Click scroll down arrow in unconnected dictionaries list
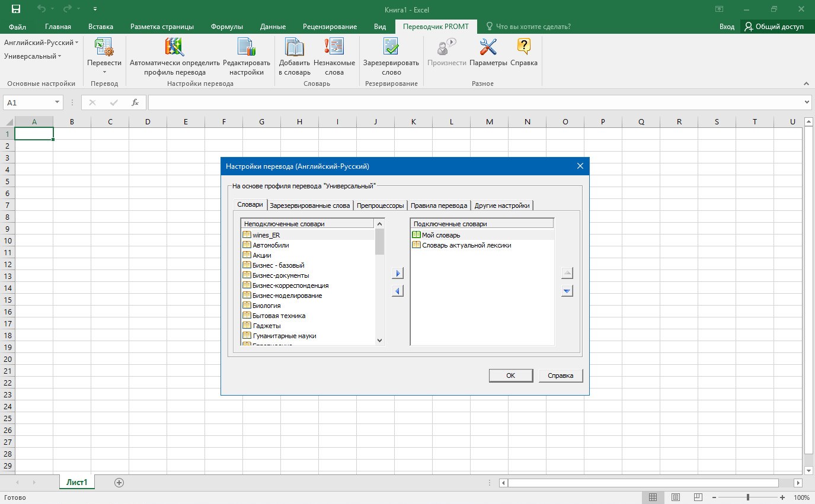Screen dimensions: 815x504 point(380,341)
